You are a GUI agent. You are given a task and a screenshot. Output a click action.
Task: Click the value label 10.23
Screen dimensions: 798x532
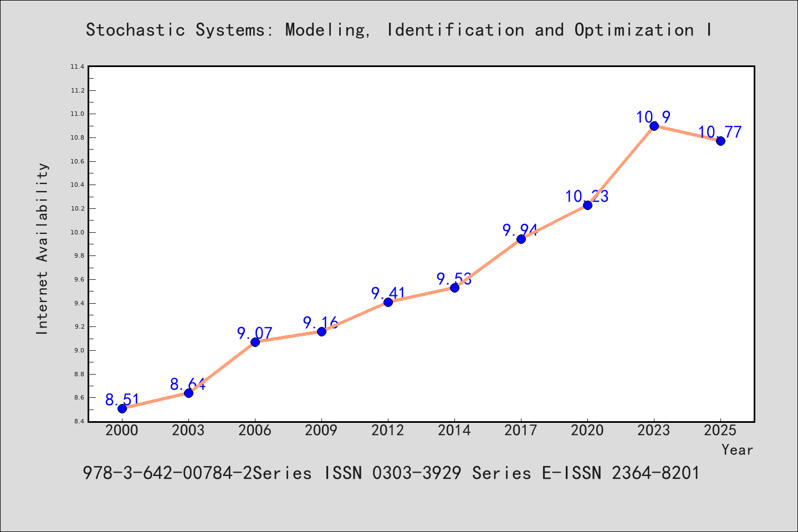coord(587,196)
